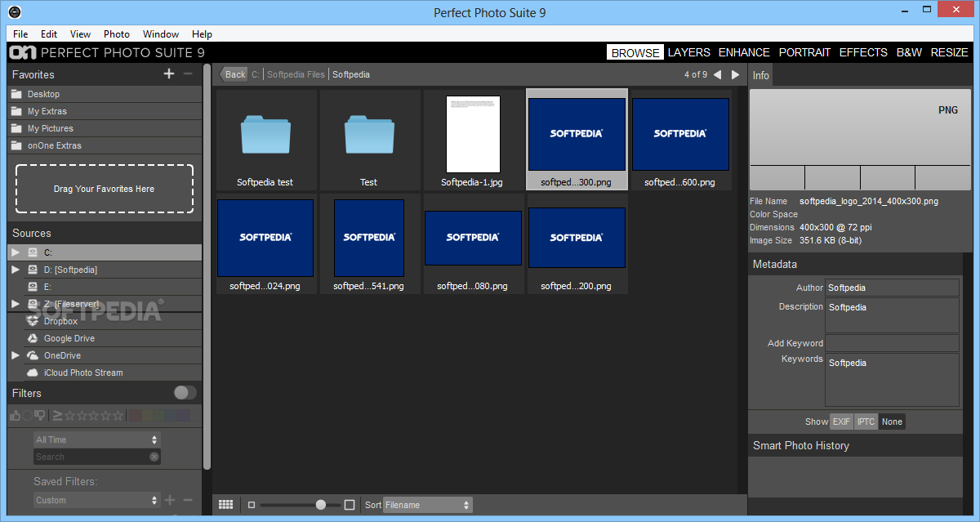Click the large thumbnail size icon
The width and height of the screenshot is (980, 522).
[x=350, y=505]
